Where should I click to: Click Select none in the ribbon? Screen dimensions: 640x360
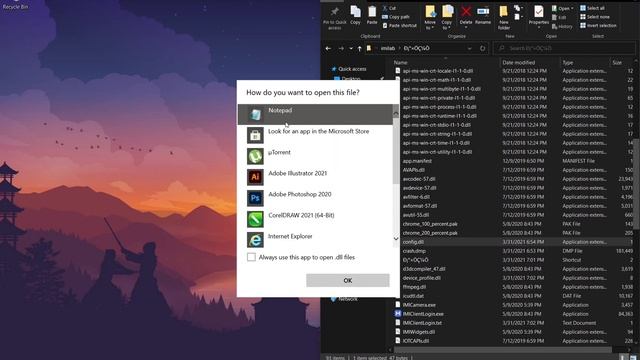click(595, 17)
